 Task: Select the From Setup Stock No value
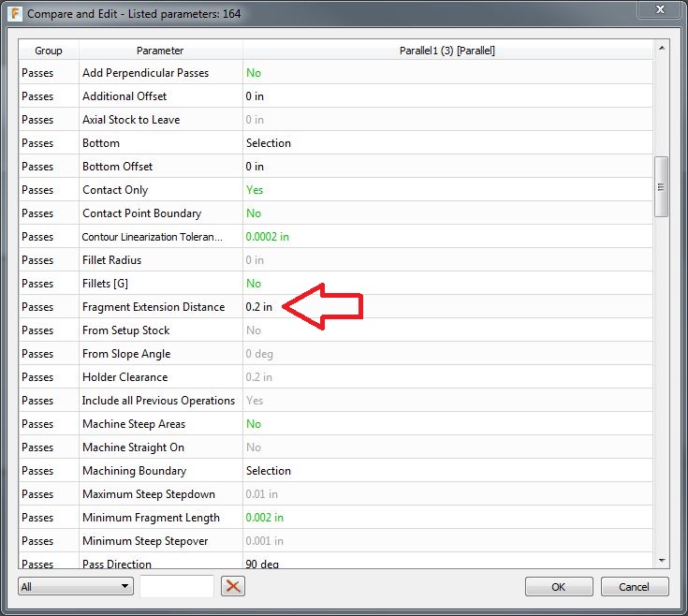click(254, 330)
